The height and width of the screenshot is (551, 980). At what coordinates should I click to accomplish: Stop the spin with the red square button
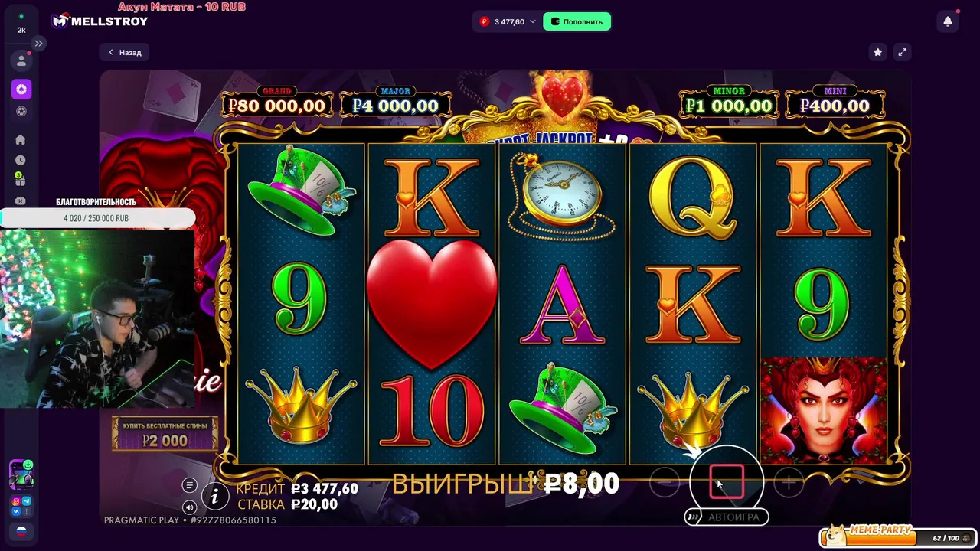(726, 482)
